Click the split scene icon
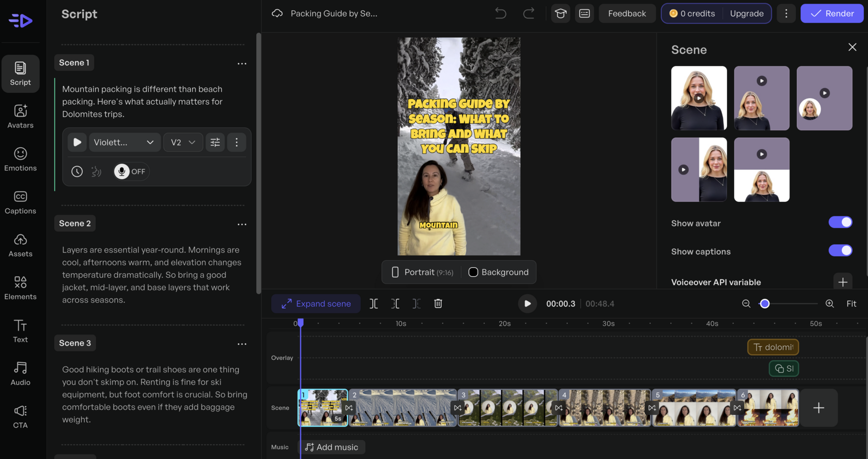This screenshot has width=868, height=459. click(374, 304)
